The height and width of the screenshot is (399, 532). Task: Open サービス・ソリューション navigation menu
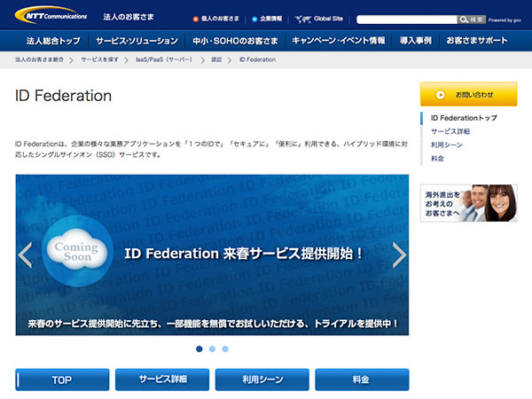[x=131, y=42]
